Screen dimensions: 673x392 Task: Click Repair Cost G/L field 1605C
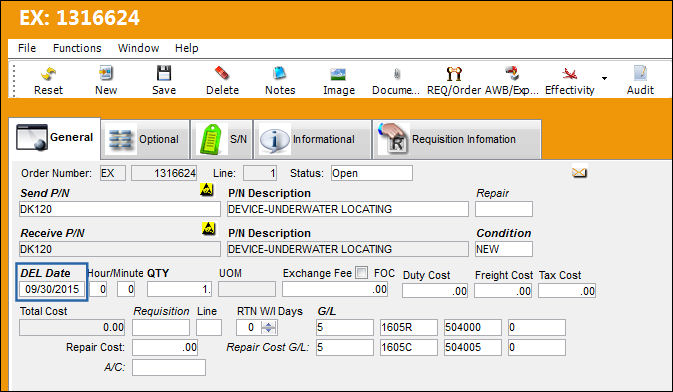click(x=409, y=347)
